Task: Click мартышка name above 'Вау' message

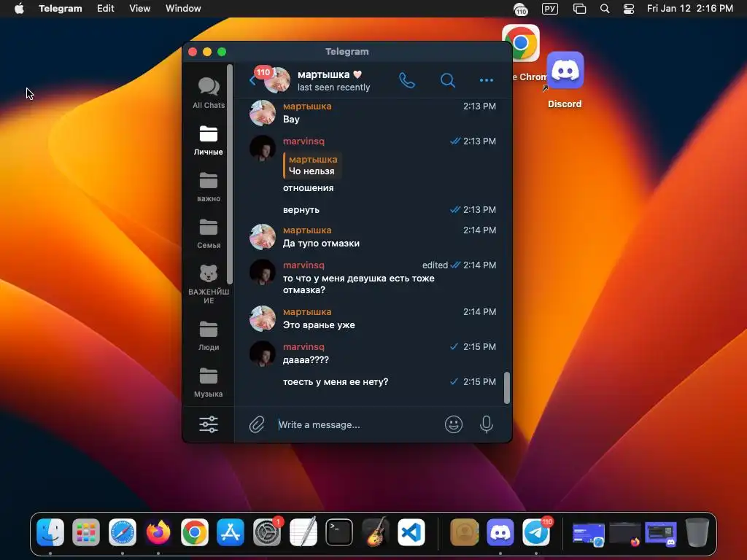Action: (x=307, y=106)
